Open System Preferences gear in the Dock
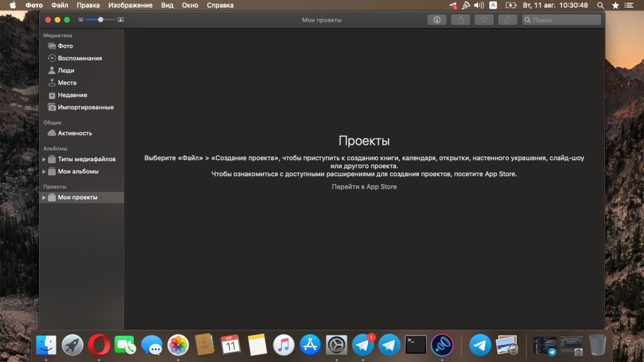 [x=337, y=345]
